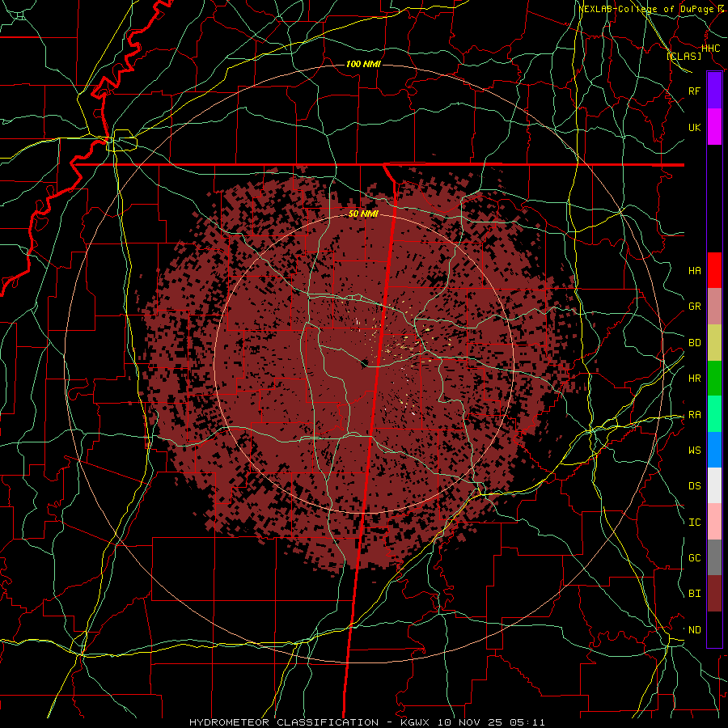This screenshot has height=728, width=728.
Task: Click the WS legend label
Action: point(695,451)
